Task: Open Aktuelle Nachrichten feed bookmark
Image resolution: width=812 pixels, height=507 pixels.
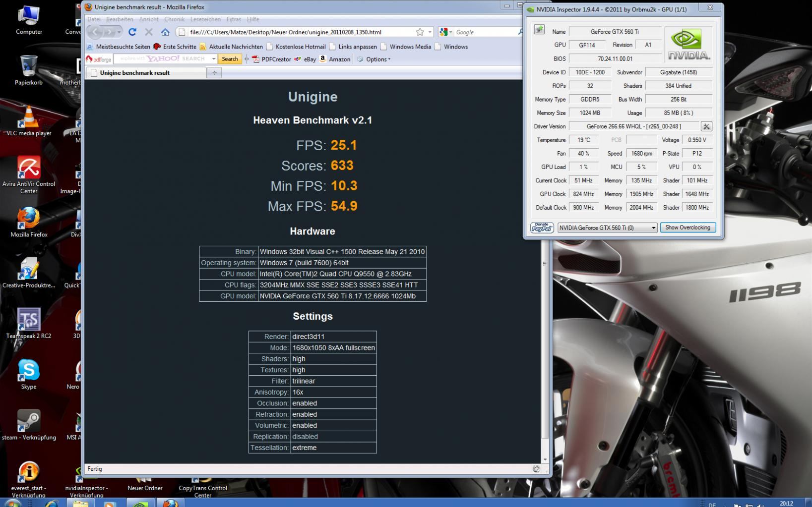Action: [x=231, y=47]
